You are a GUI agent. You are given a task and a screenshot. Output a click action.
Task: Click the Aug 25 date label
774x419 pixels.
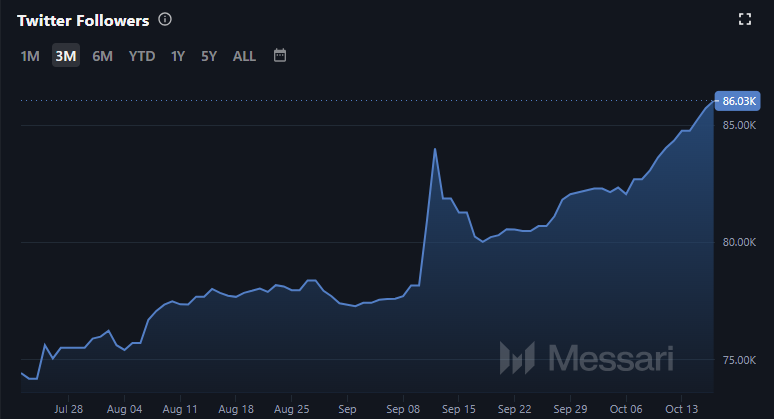(292, 409)
